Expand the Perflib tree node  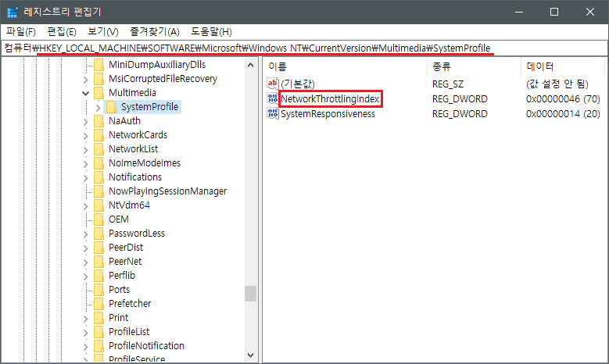point(86,277)
